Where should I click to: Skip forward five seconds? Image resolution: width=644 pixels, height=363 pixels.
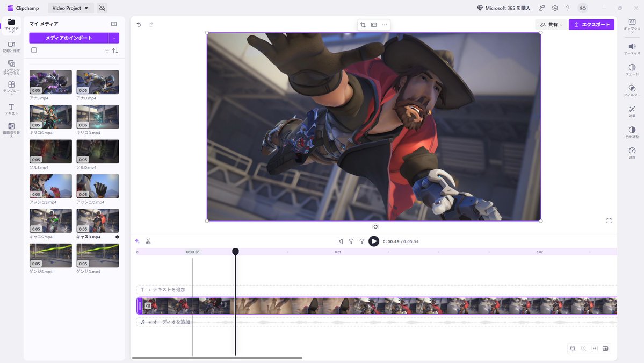362,241
